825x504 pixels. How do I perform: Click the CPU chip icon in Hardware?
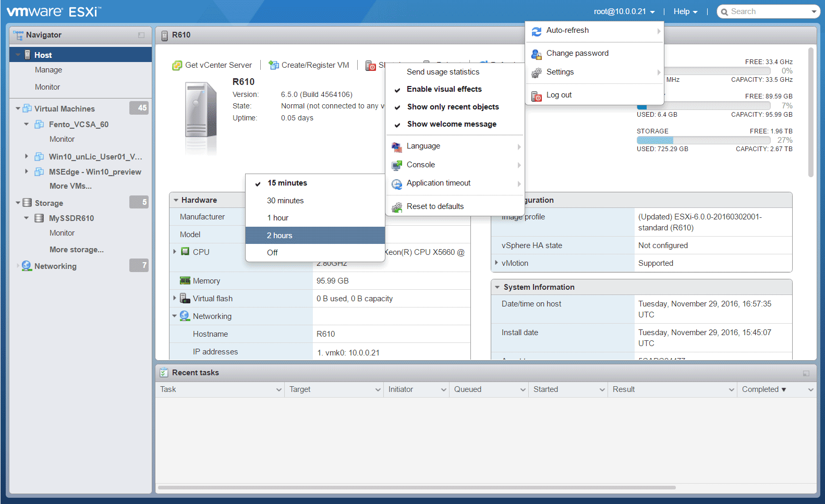185,251
